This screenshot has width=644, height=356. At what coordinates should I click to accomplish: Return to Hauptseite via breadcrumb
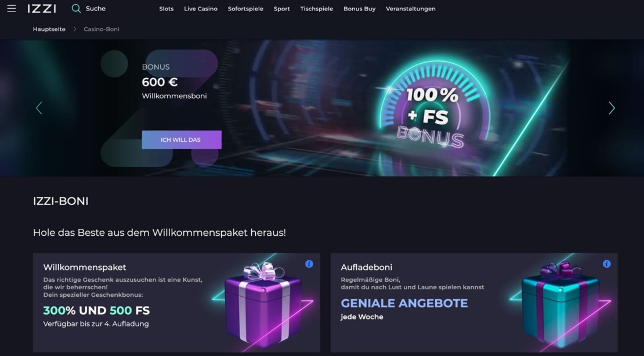point(49,29)
